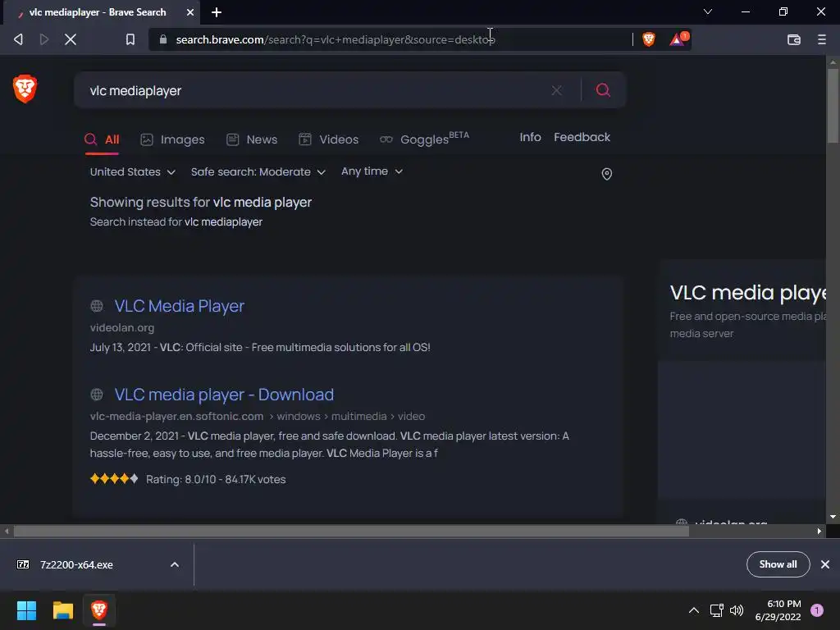Click the horizontal scrollbar thumb

[x=351, y=531]
